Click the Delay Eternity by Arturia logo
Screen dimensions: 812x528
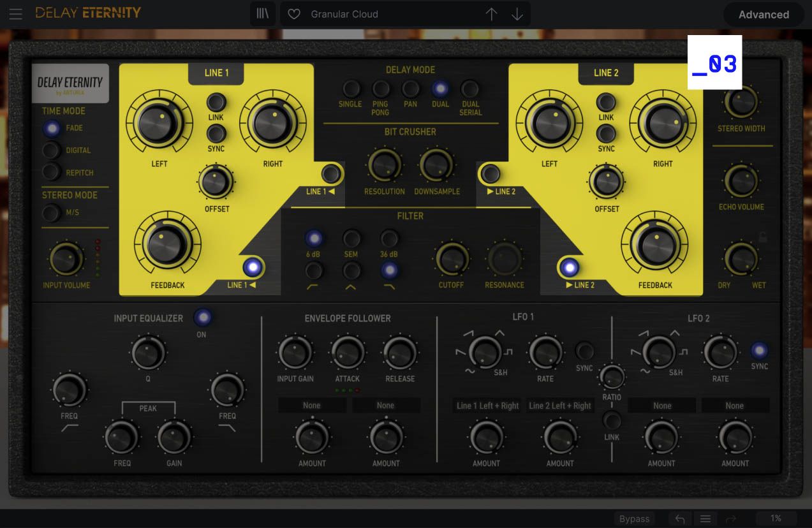click(x=70, y=84)
